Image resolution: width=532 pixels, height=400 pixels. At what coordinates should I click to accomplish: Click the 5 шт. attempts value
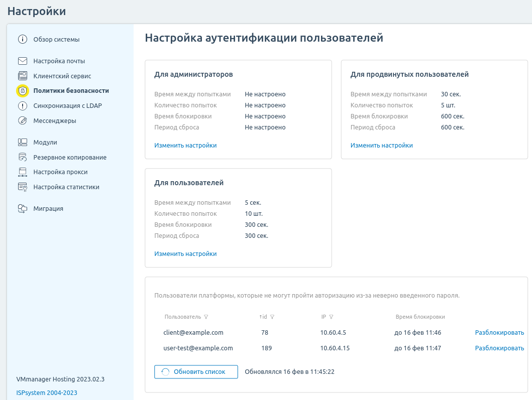tap(448, 105)
